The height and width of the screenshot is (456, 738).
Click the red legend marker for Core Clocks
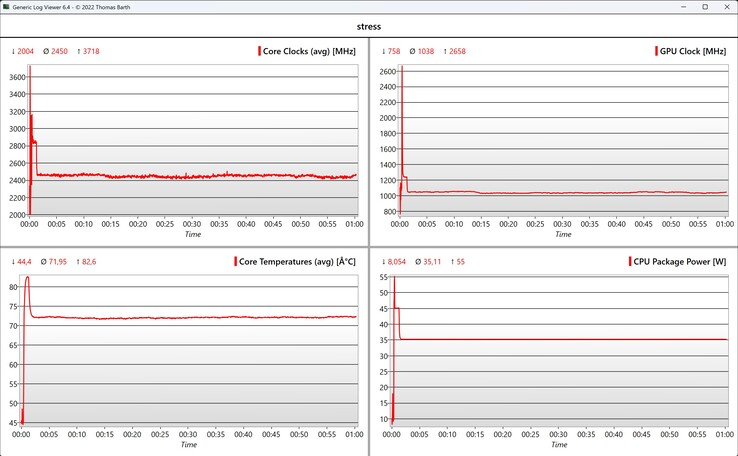[259, 51]
